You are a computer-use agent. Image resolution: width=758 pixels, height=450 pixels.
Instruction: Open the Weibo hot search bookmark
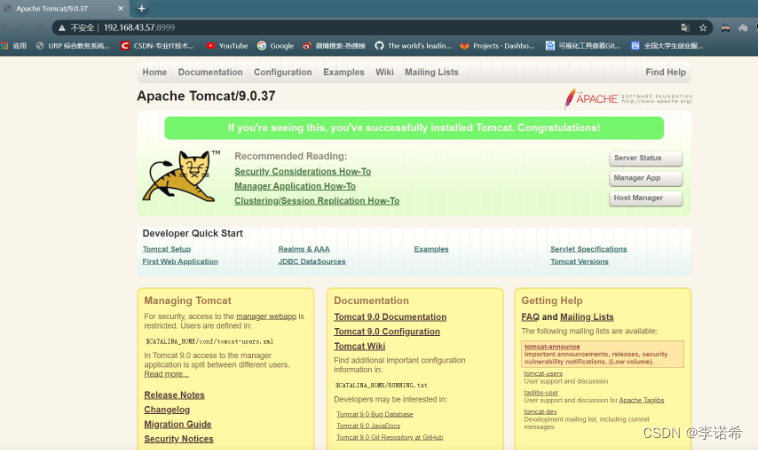tap(334, 46)
